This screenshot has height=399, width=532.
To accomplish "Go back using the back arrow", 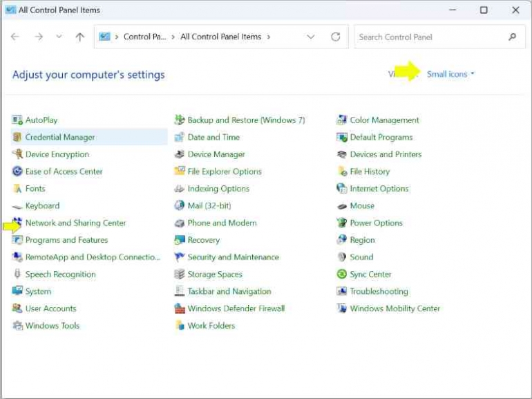I will point(15,37).
